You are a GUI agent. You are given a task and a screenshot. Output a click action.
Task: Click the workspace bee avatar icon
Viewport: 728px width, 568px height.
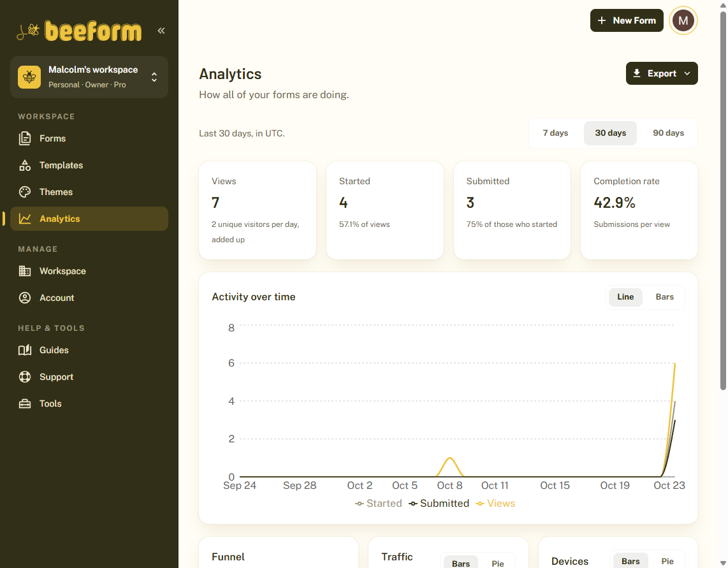tap(29, 76)
